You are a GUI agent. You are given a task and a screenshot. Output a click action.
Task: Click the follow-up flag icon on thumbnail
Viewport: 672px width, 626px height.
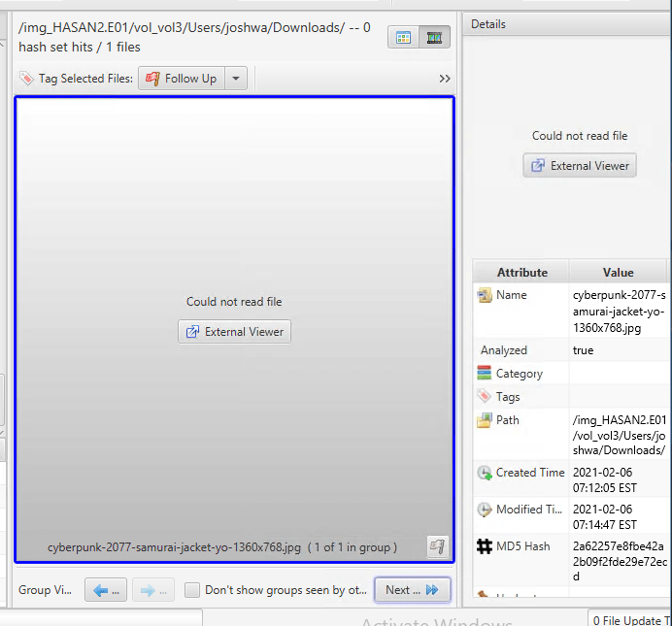point(437,547)
